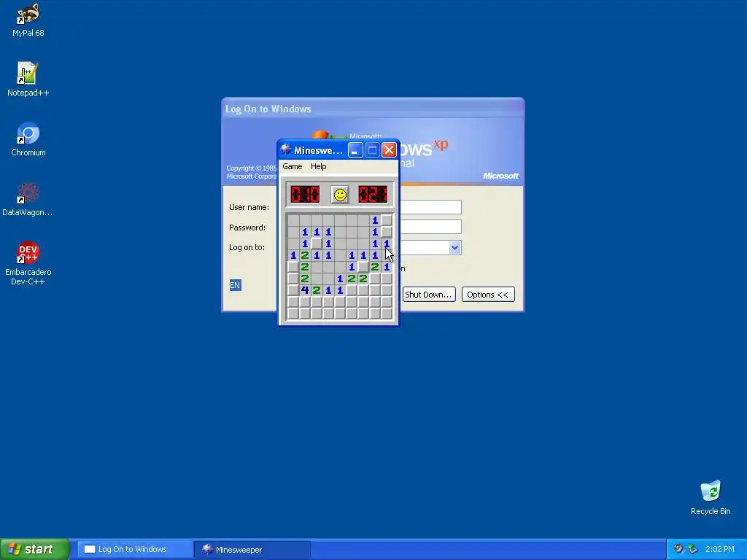
Task: Open the Help menu in Minesweeper
Action: click(x=318, y=166)
